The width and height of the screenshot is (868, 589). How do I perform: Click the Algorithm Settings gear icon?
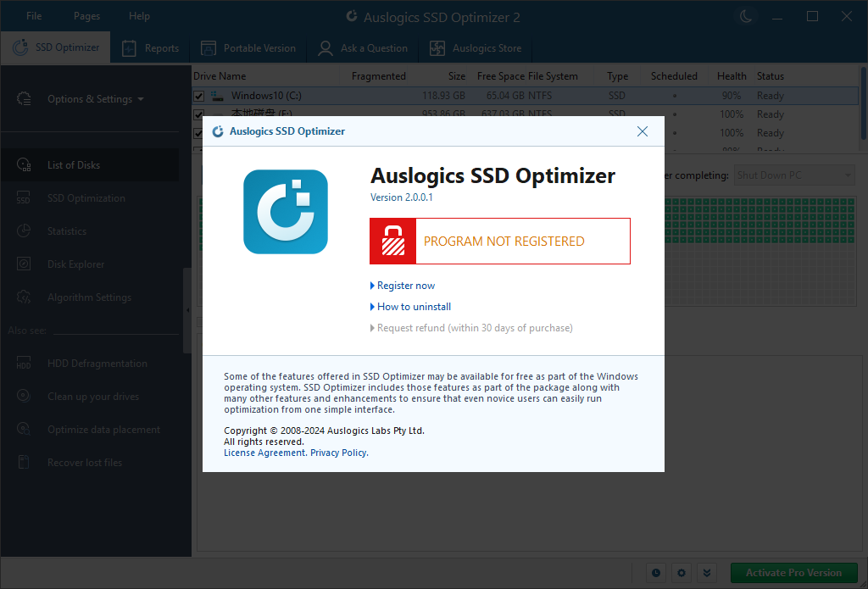(24, 297)
